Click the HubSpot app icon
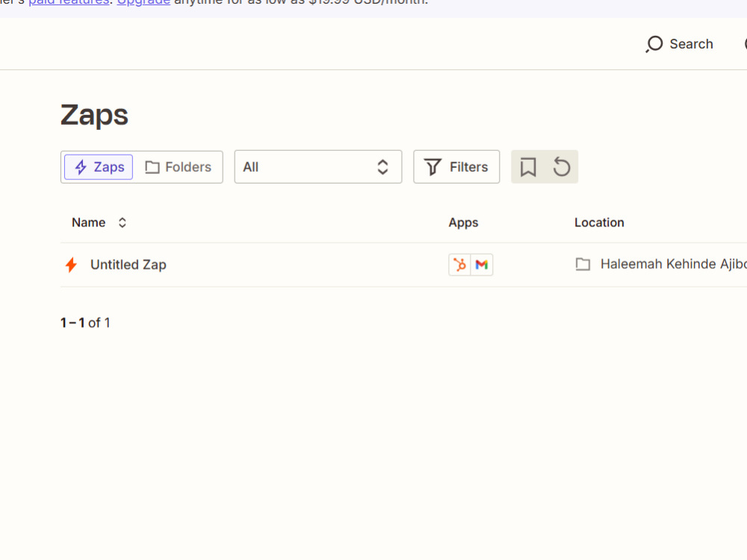Screen dimensions: 747x560 tap(459, 265)
